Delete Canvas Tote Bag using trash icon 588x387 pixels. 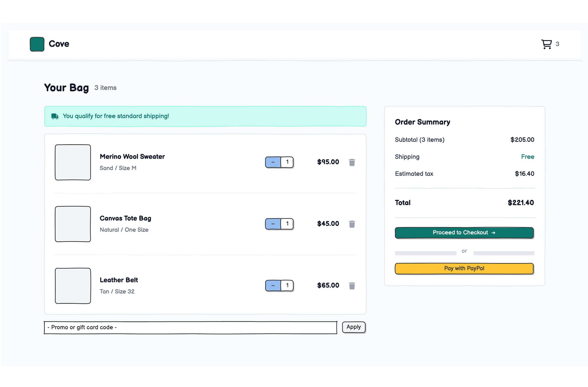[352, 224]
